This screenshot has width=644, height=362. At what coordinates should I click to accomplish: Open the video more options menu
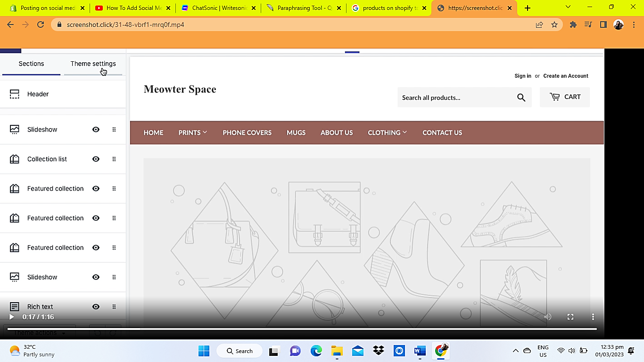pos(593,317)
